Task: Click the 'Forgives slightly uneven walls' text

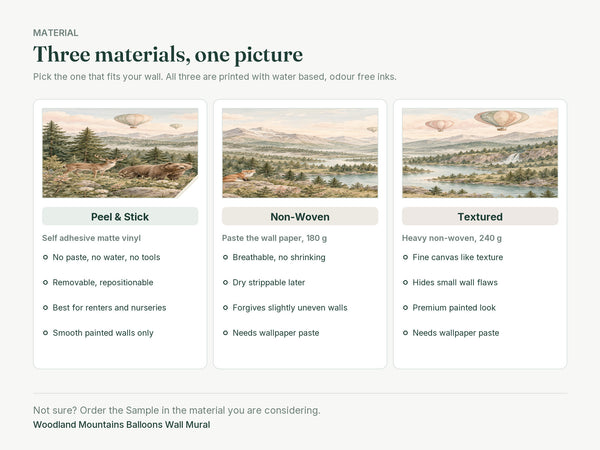Action: pos(290,308)
